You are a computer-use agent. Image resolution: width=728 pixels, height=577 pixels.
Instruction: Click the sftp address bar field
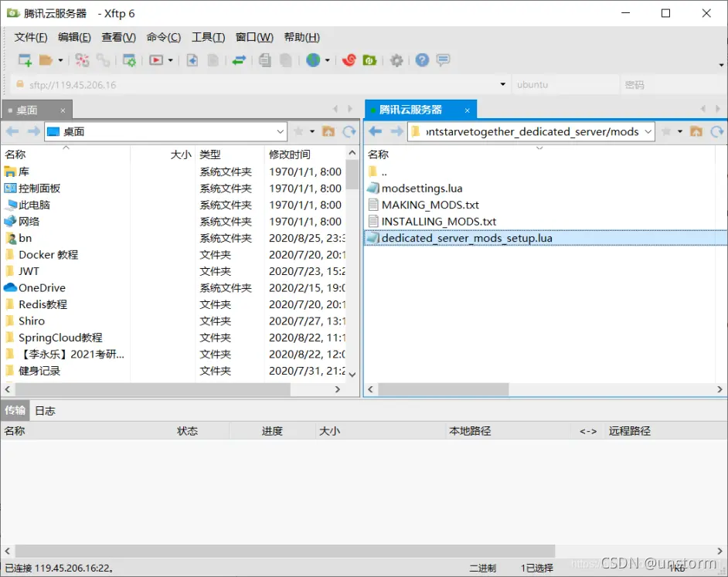pos(260,84)
